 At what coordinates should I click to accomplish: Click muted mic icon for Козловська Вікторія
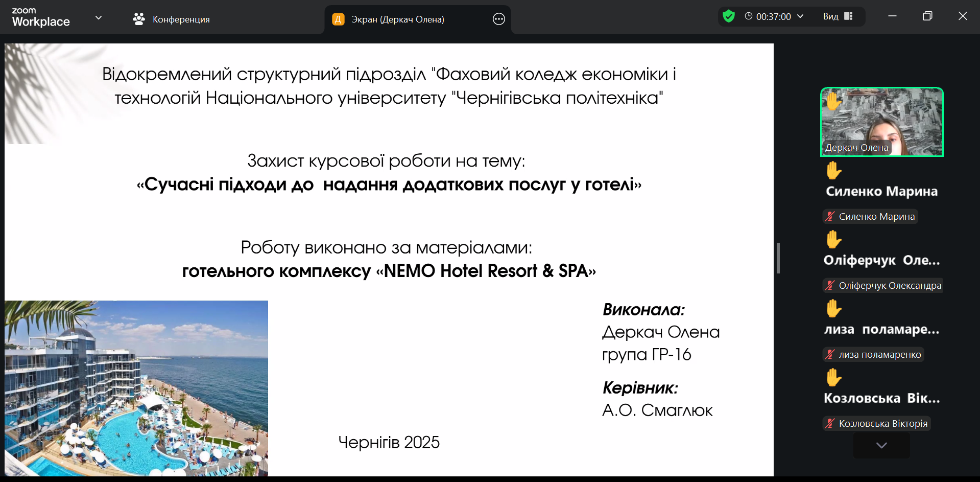[830, 424]
